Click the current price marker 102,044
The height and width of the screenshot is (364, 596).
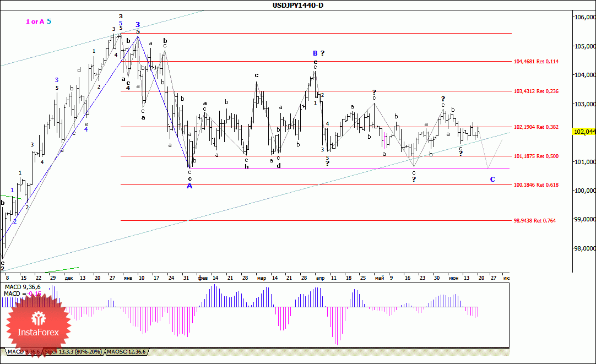click(584, 132)
